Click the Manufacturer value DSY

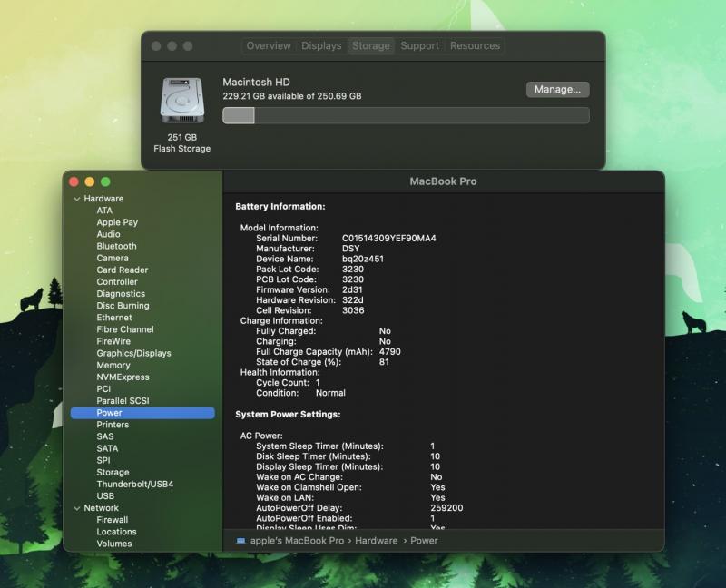[351, 249]
